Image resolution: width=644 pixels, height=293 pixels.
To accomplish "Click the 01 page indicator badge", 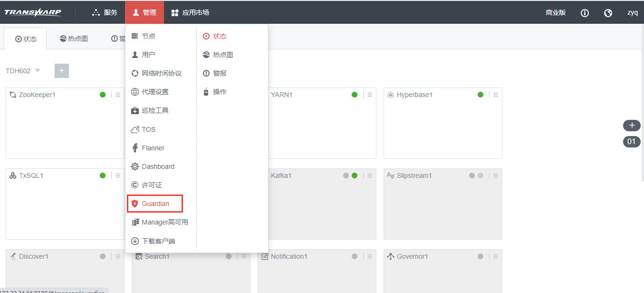I will pyautogui.click(x=632, y=141).
